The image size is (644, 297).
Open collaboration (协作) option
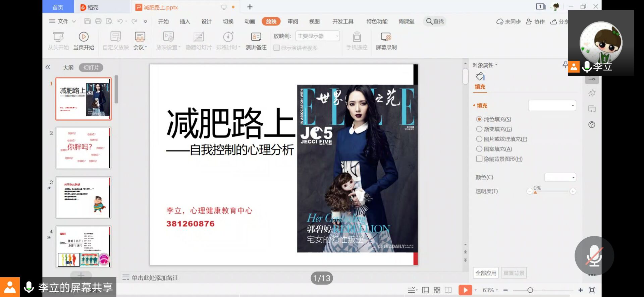pos(535,21)
